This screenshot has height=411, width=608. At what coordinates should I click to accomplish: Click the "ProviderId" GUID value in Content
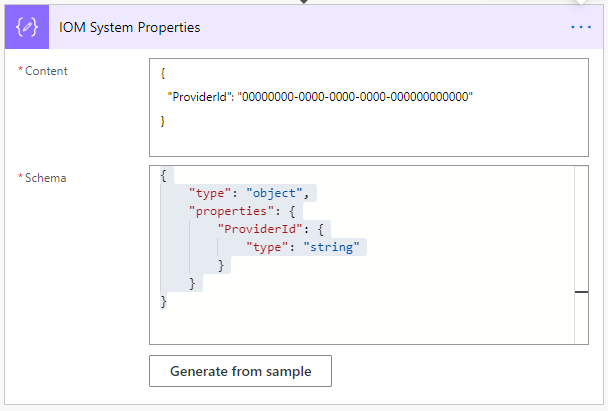click(x=355, y=97)
